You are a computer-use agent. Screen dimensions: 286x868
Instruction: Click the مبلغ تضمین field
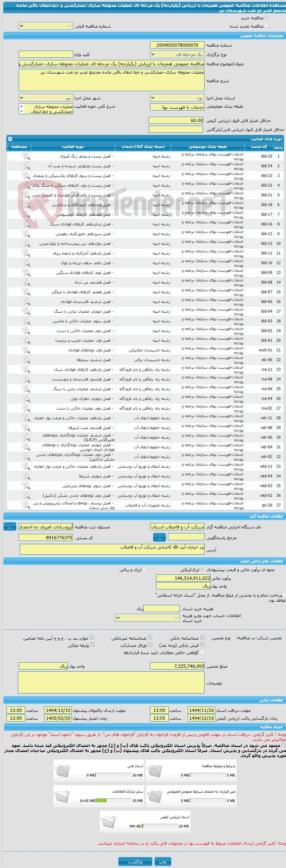(x=177, y=666)
